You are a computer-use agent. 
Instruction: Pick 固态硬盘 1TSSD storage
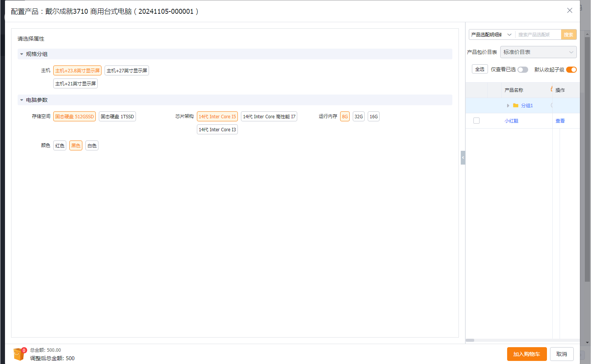pos(117,117)
